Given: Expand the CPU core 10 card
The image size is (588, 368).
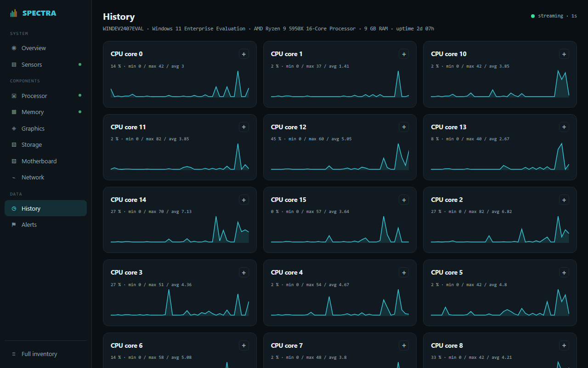Looking at the screenshot, I should click(564, 54).
